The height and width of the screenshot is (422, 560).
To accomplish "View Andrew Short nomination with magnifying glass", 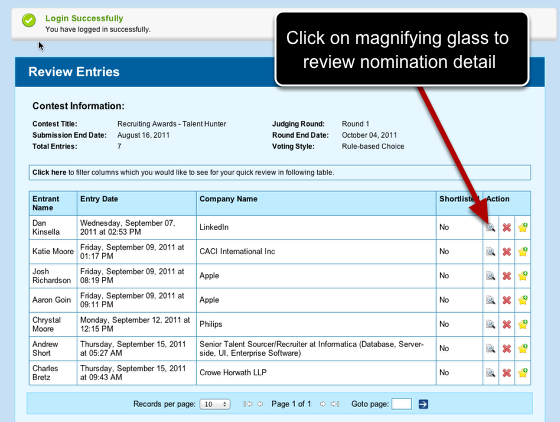I will (490, 348).
